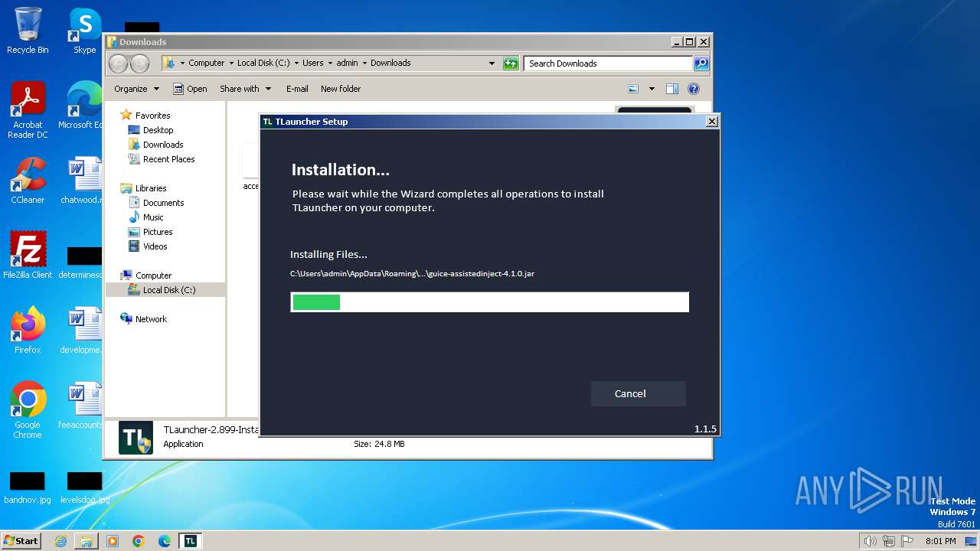980x551 pixels.
Task: Open Google Chrome desktop shortcut
Action: click(28, 410)
